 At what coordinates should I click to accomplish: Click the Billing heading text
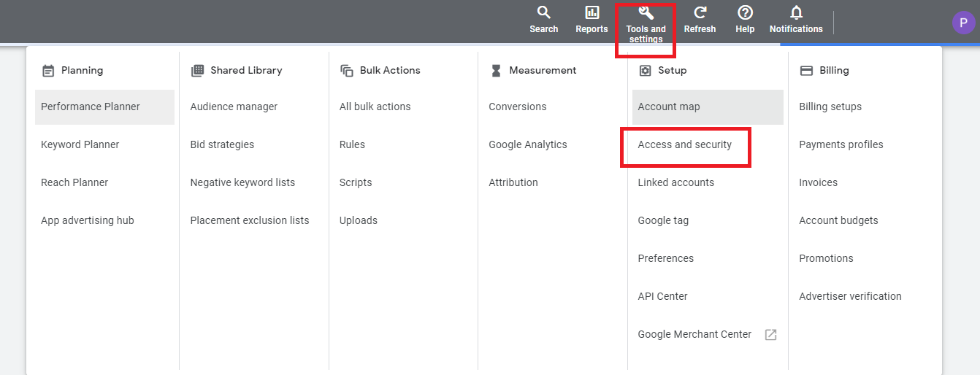tap(834, 71)
